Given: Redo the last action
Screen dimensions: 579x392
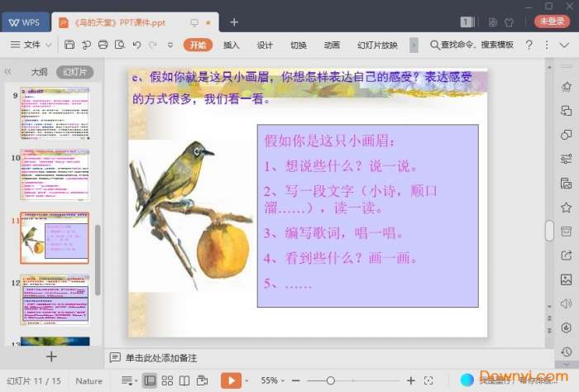Looking at the screenshot, I should tap(153, 45).
